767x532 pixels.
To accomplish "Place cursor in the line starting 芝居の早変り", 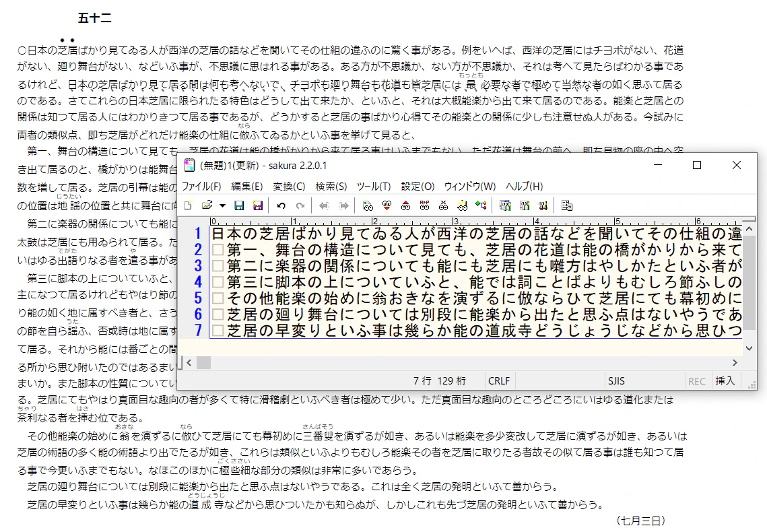I will 476,330.
